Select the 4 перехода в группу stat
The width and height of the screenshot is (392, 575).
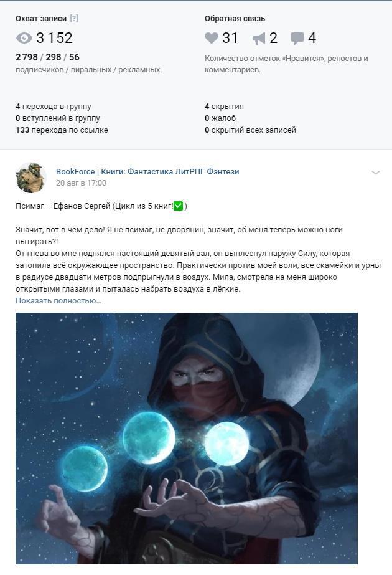click(x=54, y=107)
